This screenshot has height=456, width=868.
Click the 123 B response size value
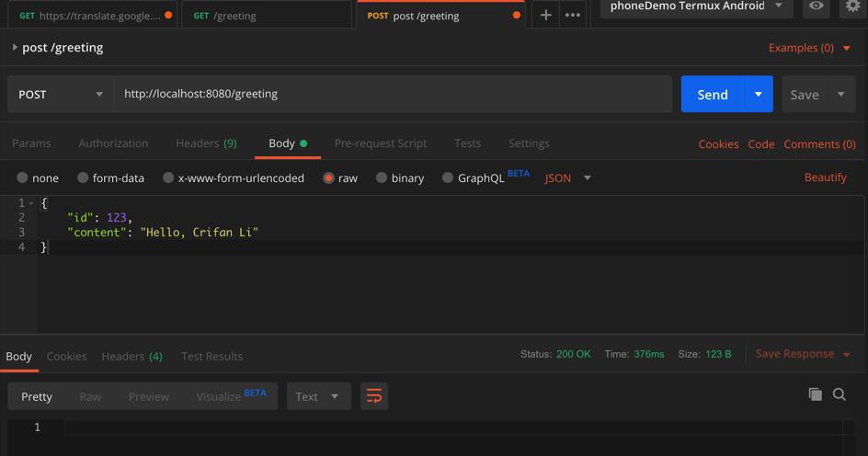coord(718,354)
